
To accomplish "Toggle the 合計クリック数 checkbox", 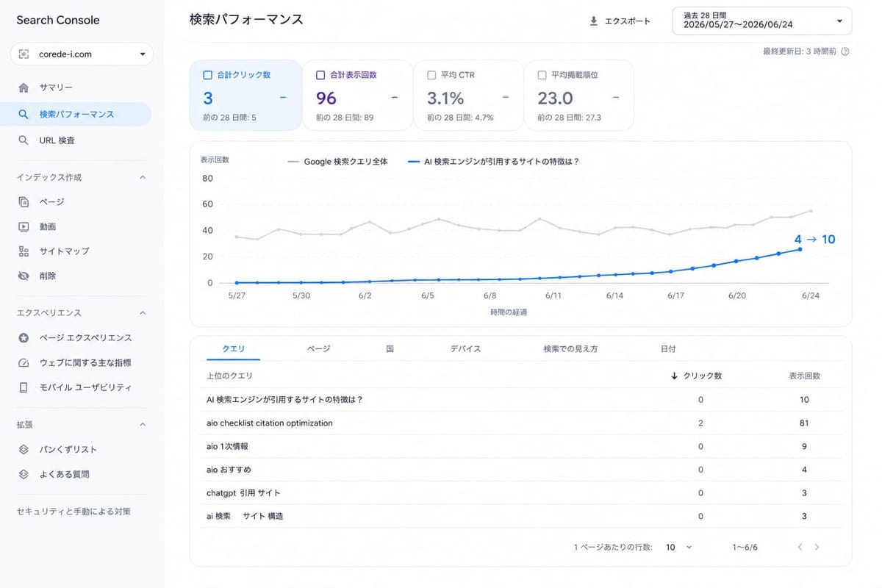I will point(207,75).
